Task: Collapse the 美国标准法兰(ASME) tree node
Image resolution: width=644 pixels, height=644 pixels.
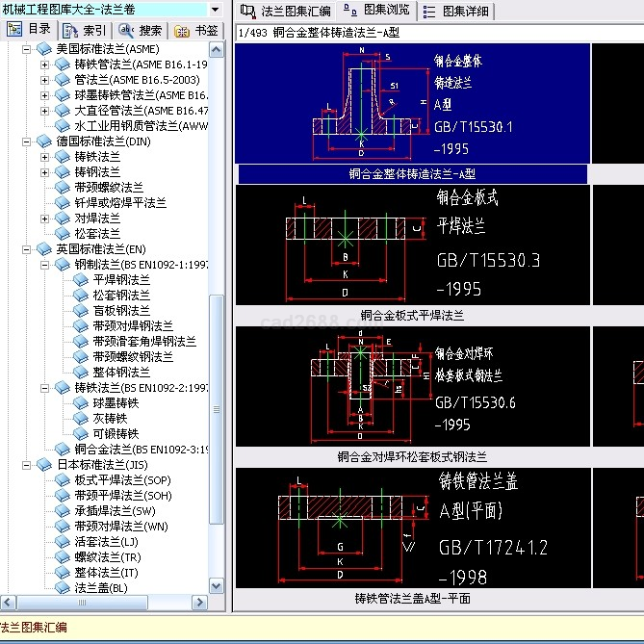Action: pyautogui.click(x=27, y=48)
